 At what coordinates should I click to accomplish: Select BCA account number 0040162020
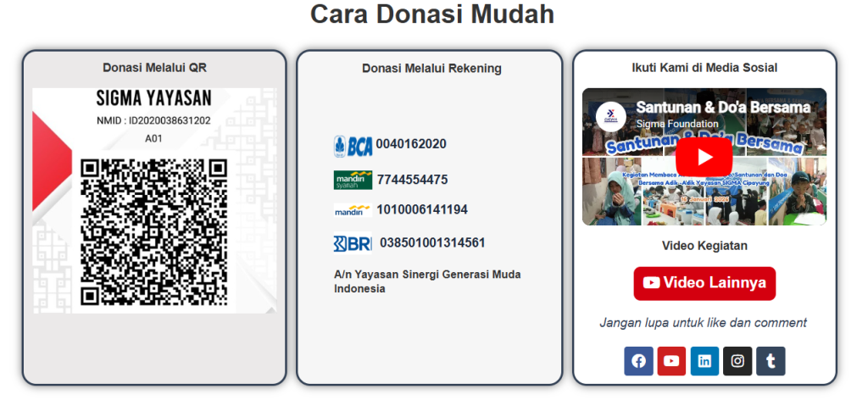411,144
